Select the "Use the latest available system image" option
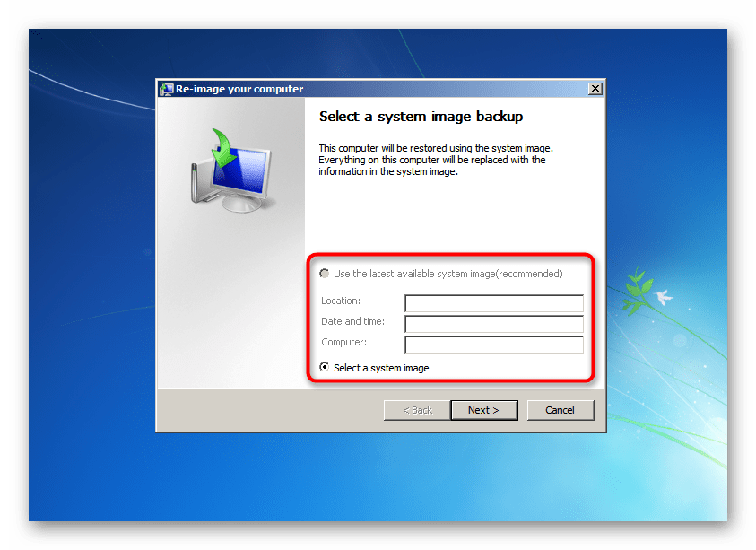Image resolution: width=756 pixels, height=550 pixels. [325, 274]
